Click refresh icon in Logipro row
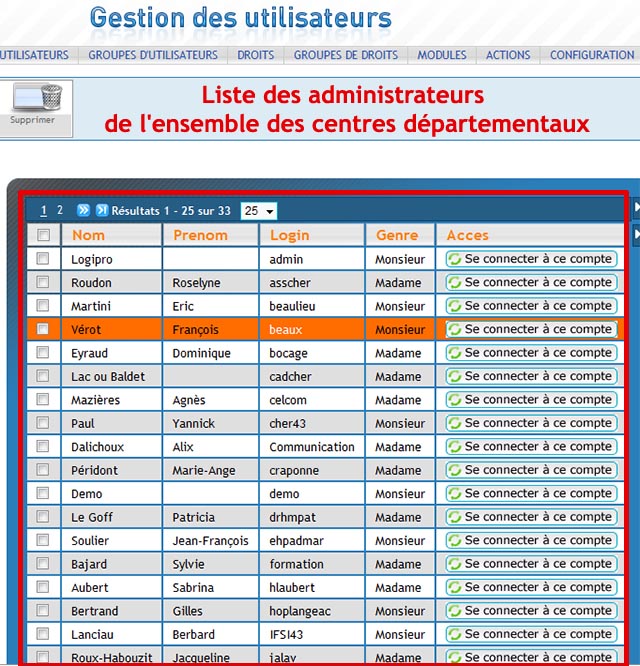Screen dimensions: 640x666 pos(455,259)
